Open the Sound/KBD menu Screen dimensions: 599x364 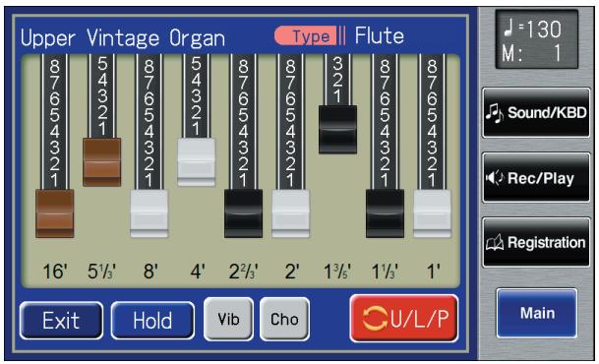tap(536, 112)
